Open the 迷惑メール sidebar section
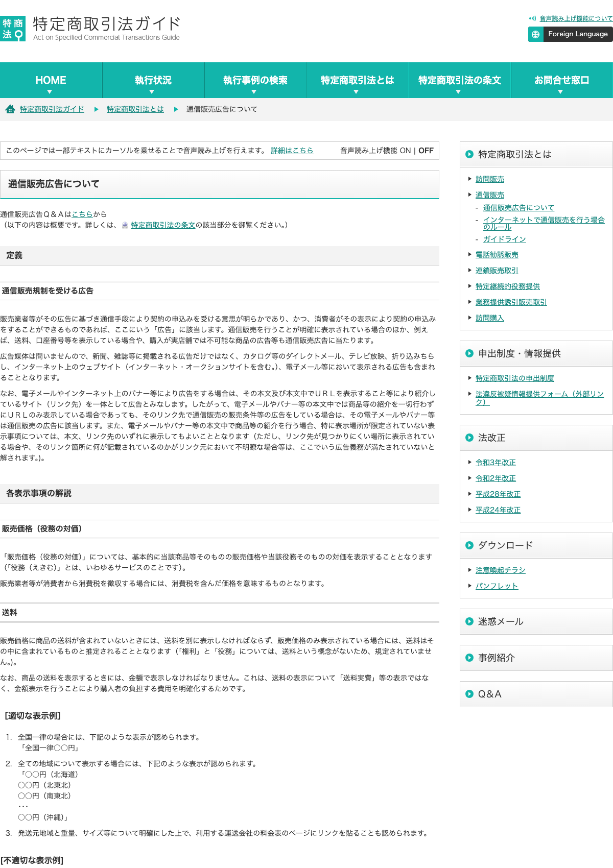 pos(536,622)
